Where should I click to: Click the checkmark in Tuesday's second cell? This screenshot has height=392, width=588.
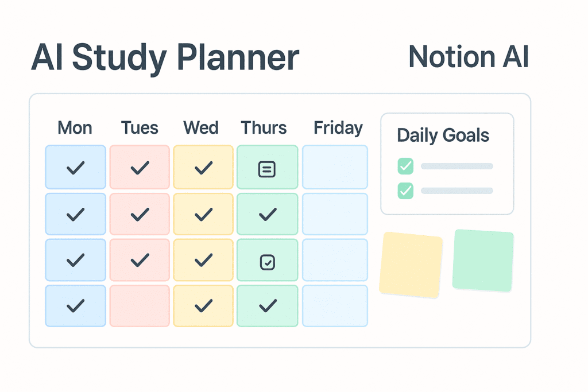click(140, 215)
